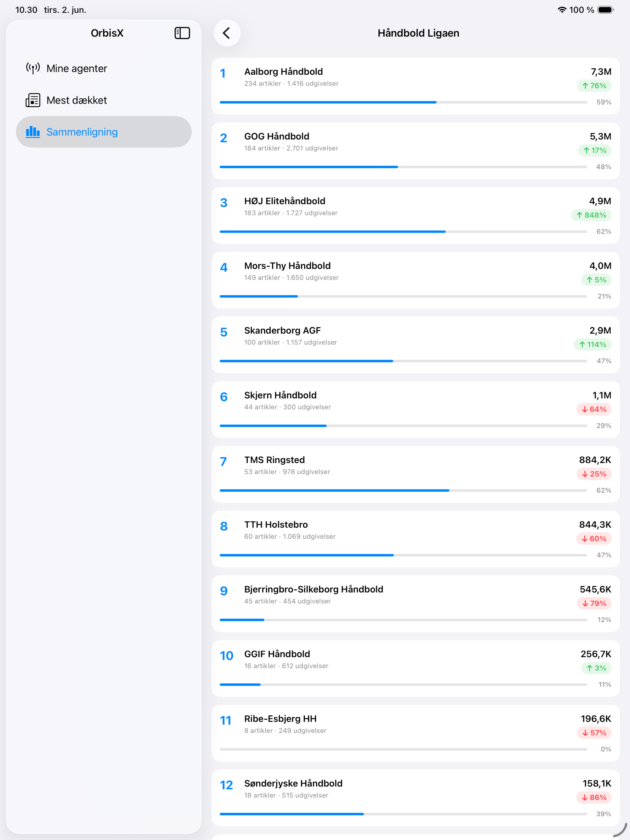Open Mine agenter in sidebar
630x840 pixels.
104,68
